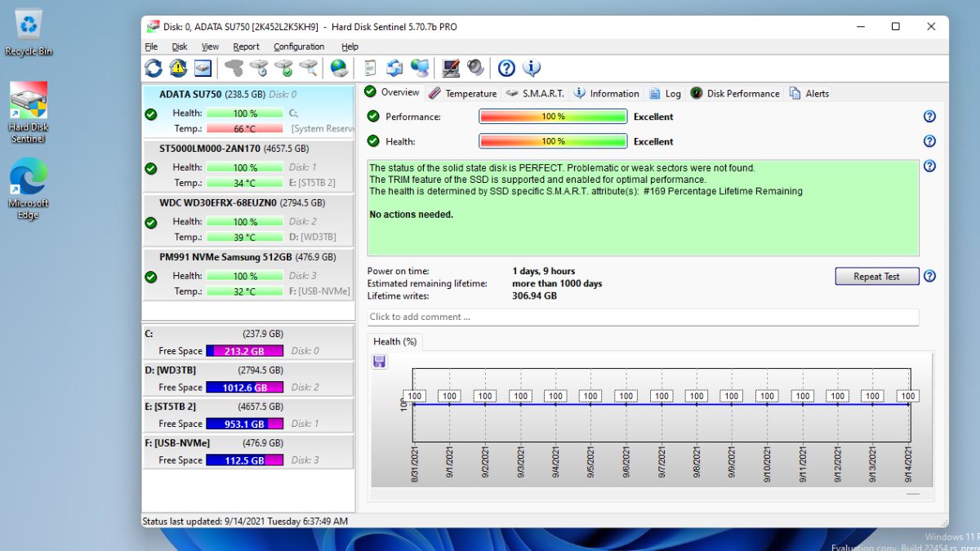Switch to the Alerts tab
The image size is (980, 551).
click(x=809, y=93)
